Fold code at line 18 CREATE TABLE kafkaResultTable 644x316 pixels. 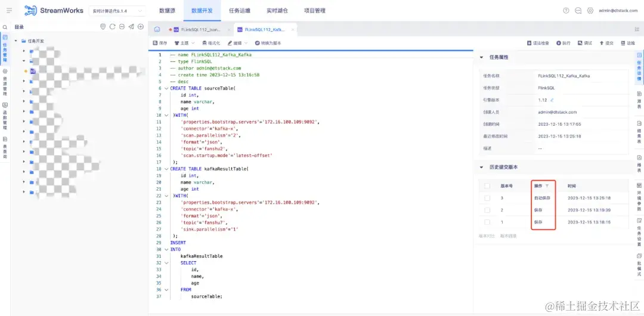pos(166,169)
